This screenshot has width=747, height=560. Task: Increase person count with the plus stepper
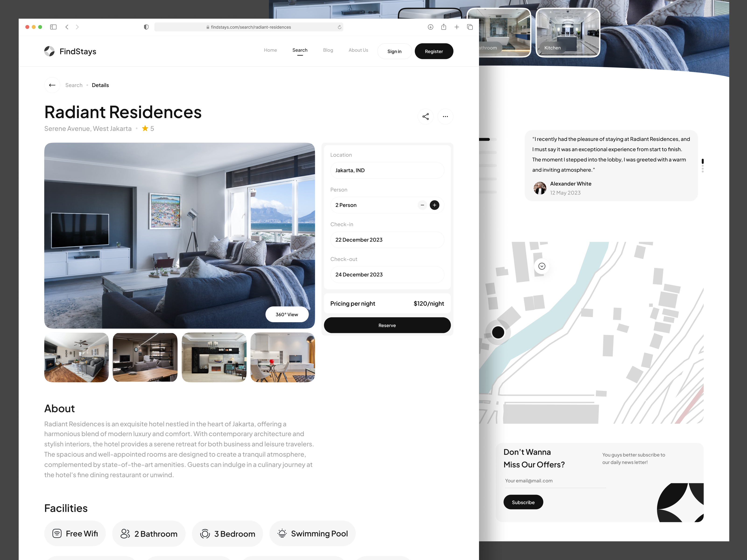click(x=435, y=205)
